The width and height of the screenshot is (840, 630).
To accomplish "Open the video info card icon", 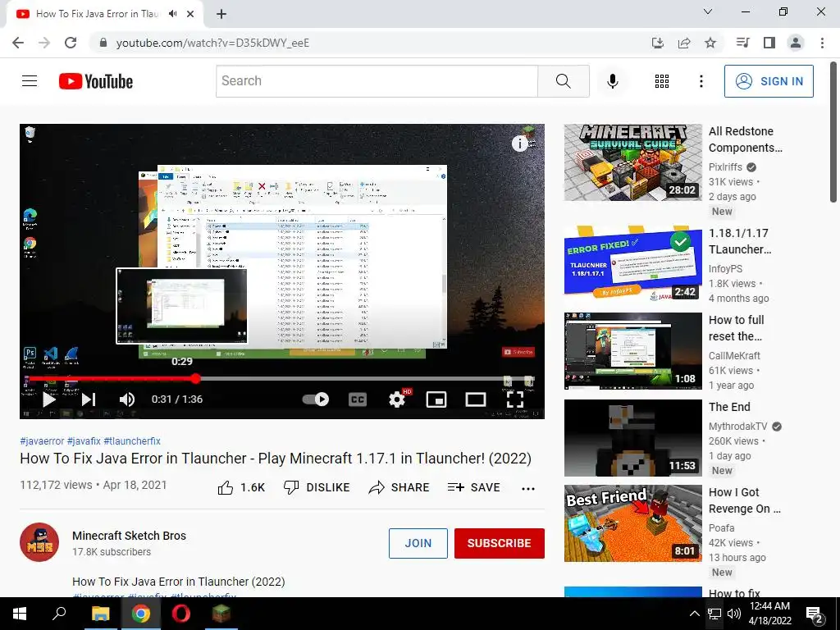I will tap(519, 143).
